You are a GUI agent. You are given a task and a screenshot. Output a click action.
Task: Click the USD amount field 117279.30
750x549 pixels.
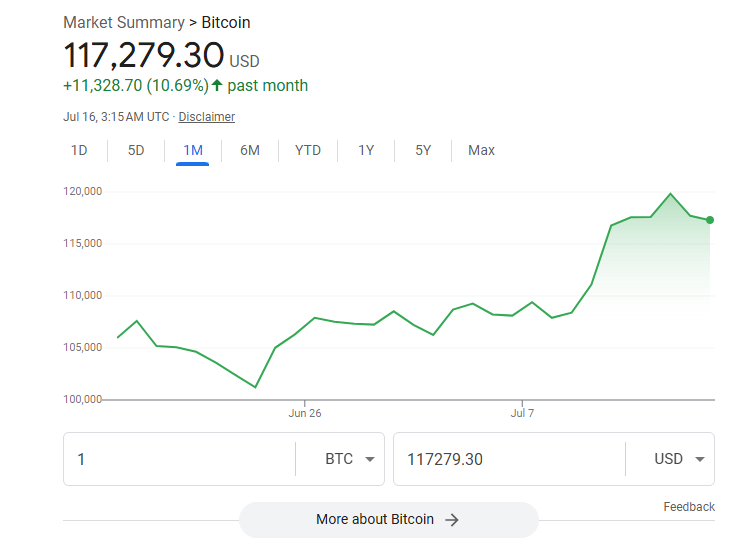point(509,459)
